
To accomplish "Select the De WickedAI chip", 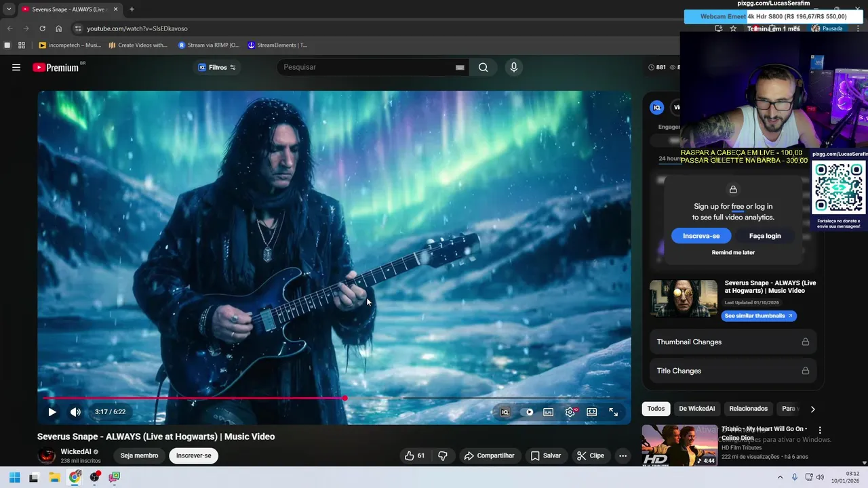I will (x=697, y=409).
